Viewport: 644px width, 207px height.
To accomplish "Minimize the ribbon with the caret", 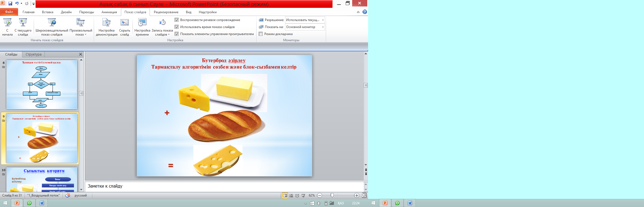I will coord(358,12).
